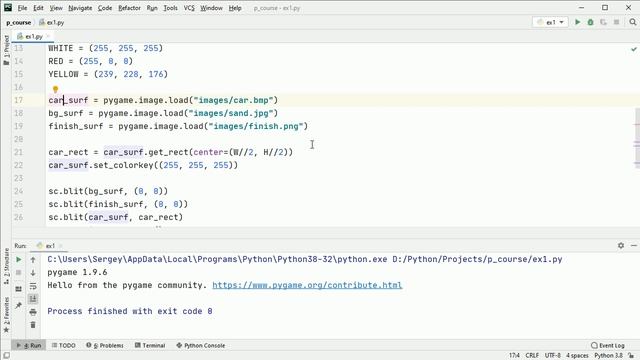Open go-to-line from 17:4 indicator

514,356
